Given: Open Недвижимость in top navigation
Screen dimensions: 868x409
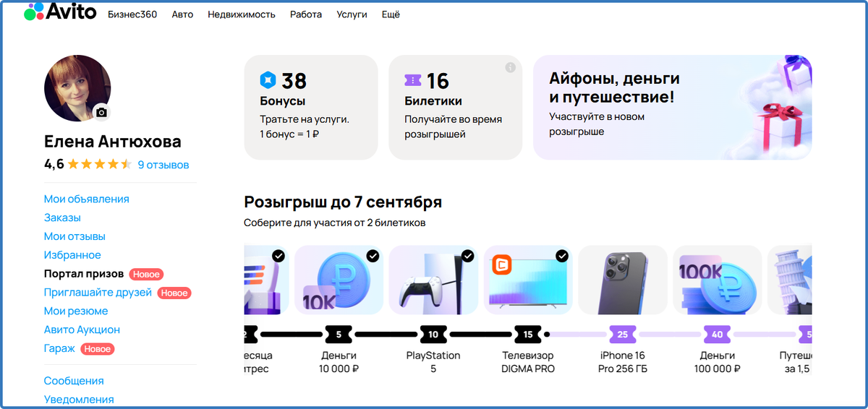Looking at the screenshot, I should (242, 14).
